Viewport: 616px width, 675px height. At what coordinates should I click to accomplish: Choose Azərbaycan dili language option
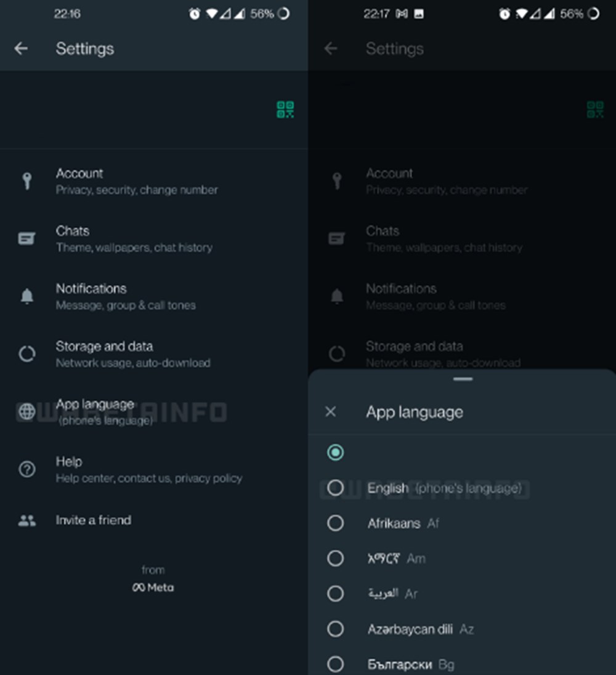336,629
